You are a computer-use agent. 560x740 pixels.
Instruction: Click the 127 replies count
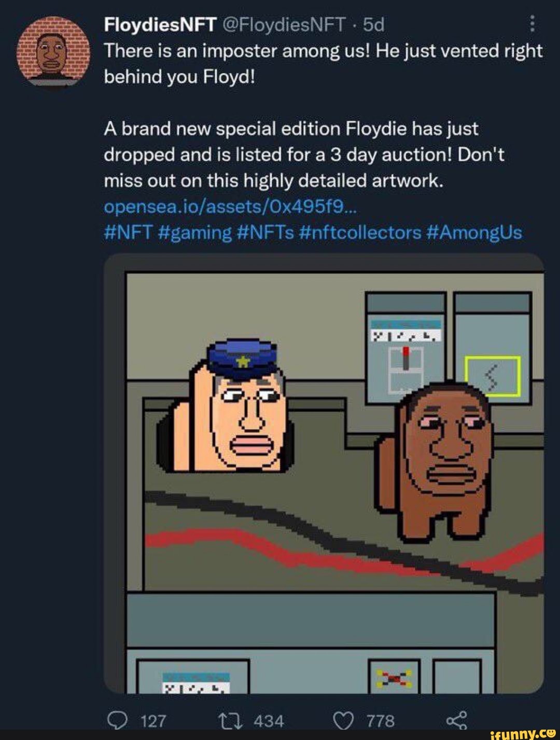tap(153, 720)
